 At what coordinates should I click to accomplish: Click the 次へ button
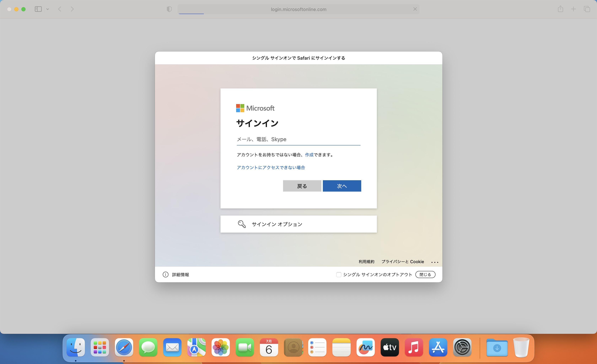click(x=342, y=186)
